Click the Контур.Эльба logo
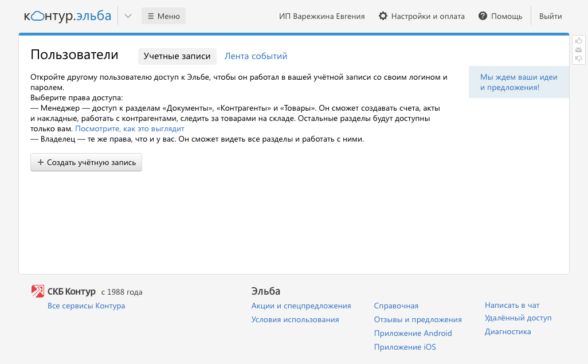588x364 pixels. click(68, 15)
